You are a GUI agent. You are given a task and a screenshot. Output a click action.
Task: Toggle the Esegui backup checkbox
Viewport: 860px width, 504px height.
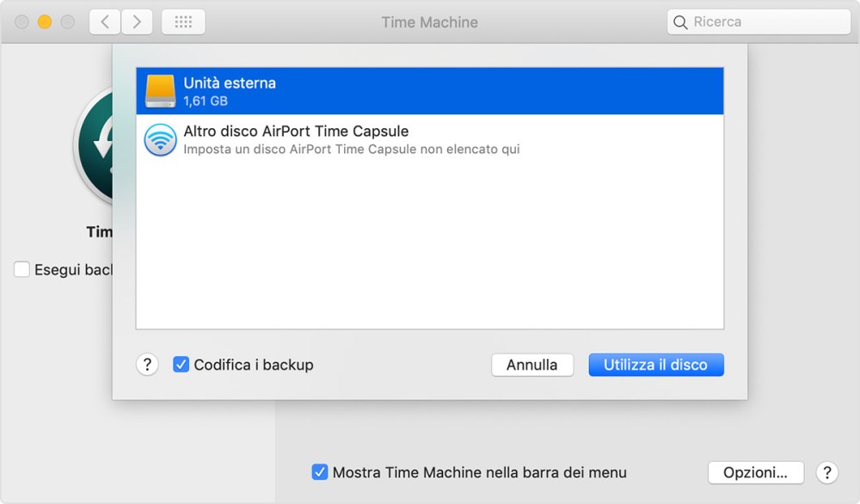(x=21, y=269)
